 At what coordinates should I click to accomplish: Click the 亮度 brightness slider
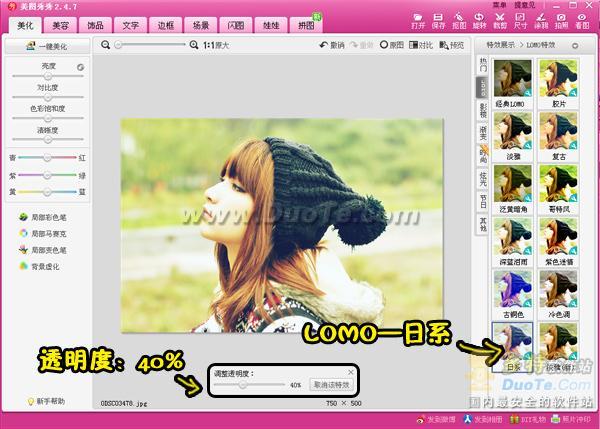tap(48, 76)
